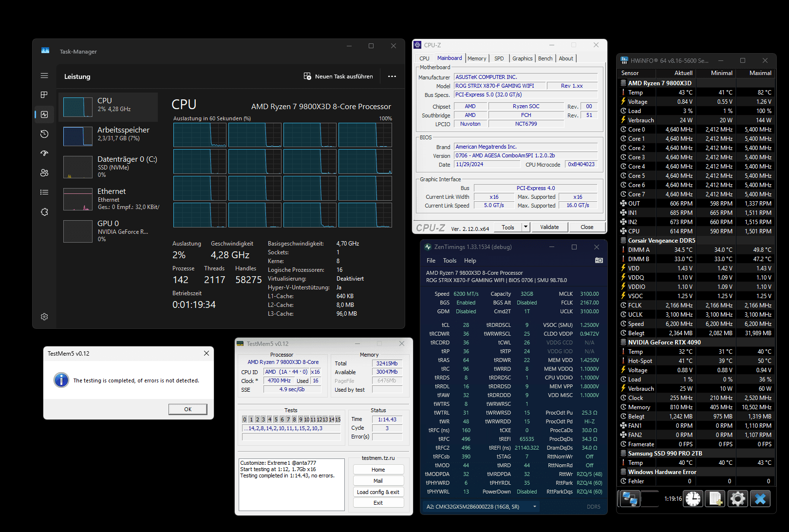Collapse Corsair Vengeance DDR5 sensor group
The width and height of the screenshot is (789, 532).
tap(623, 241)
